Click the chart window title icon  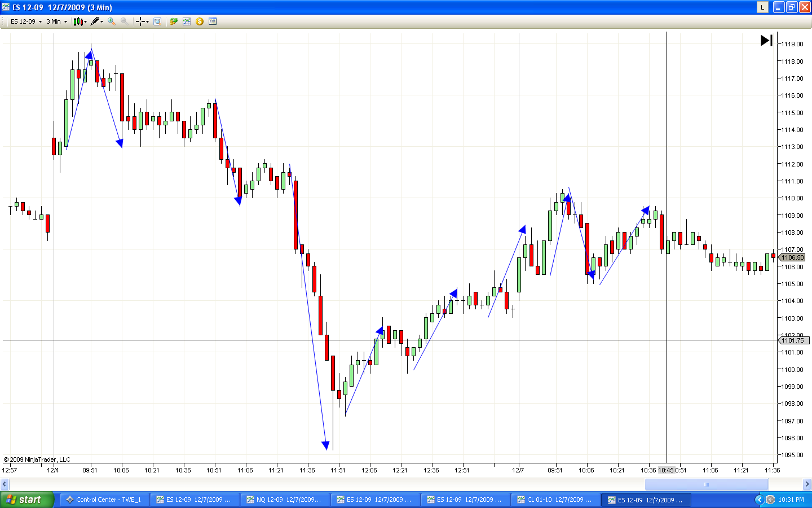6,7
